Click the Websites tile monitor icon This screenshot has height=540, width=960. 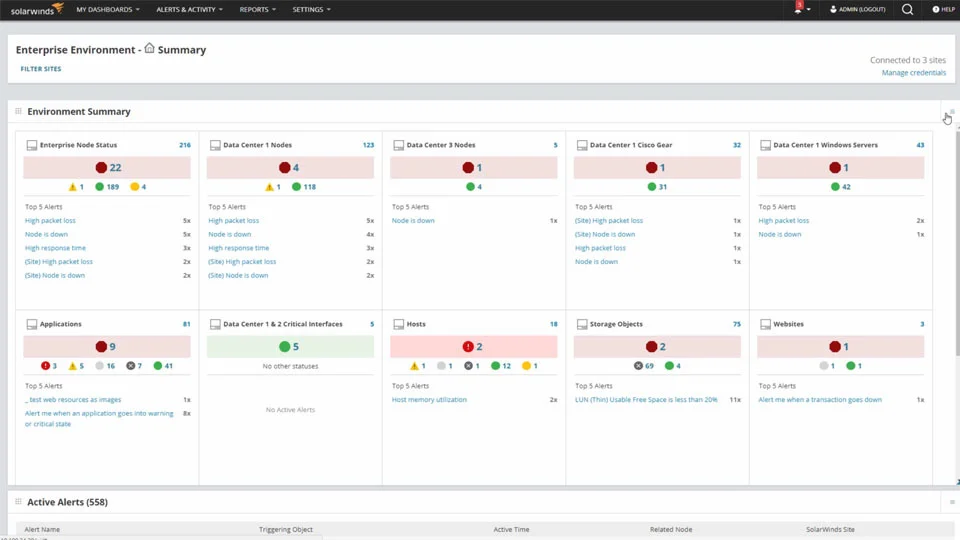click(765, 324)
